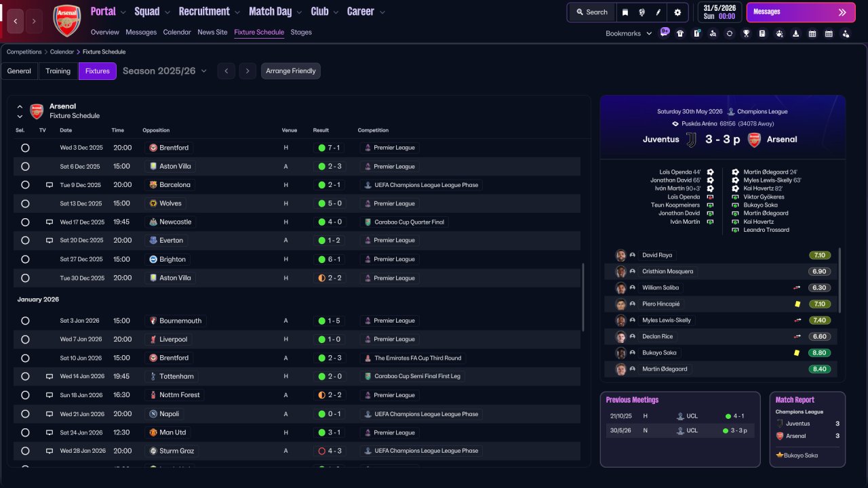Open the Season 2025/26 dropdown
Screen dimensions: 868x488
coord(165,71)
